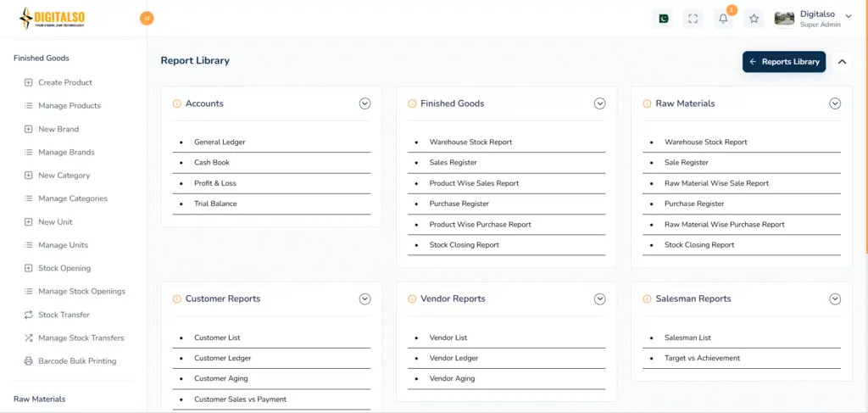
Task: Click the Reports Library back button
Action: click(x=784, y=62)
